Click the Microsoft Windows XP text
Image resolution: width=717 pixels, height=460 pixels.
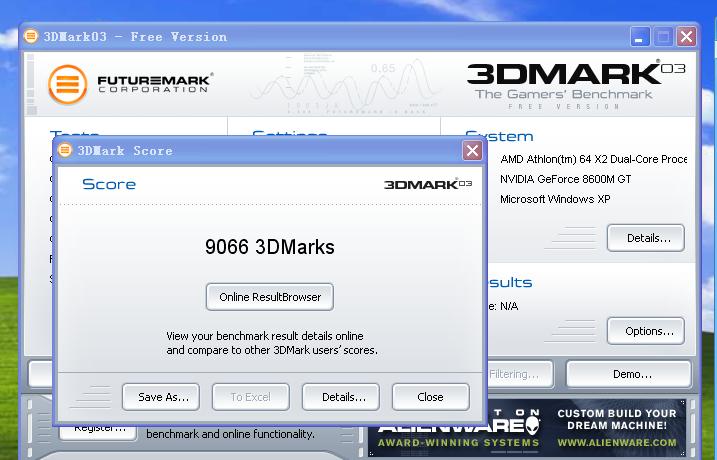(555, 199)
